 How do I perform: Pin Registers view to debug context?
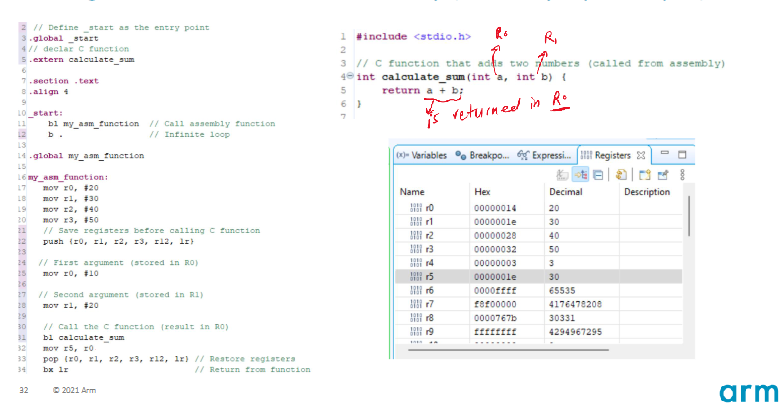(x=663, y=175)
